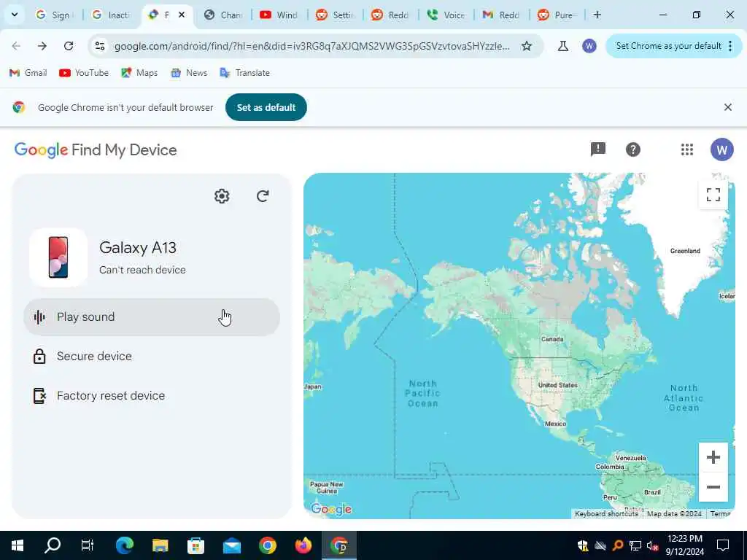Open Keyboard shortcuts on the map
The height and width of the screenshot is (560, 747).
click(x=606, y=514)
